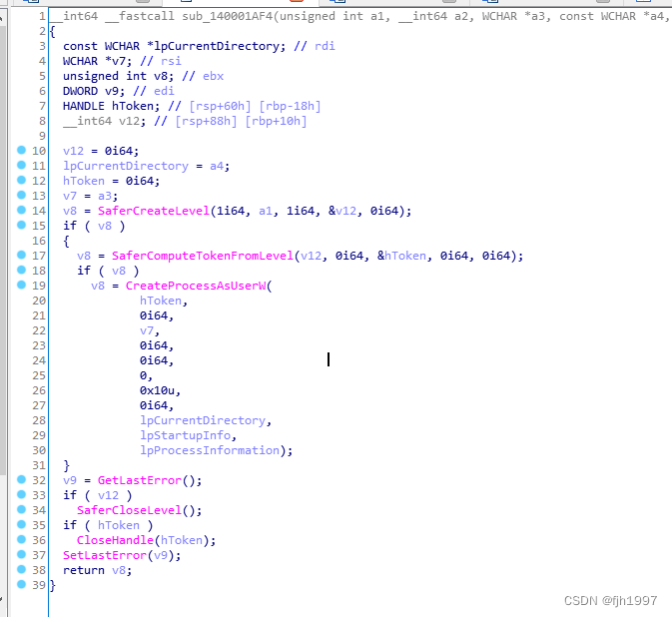Click the 0x10u constant on line 26
This screenshot has height=617, width=672.
click(x=157, y=390)
